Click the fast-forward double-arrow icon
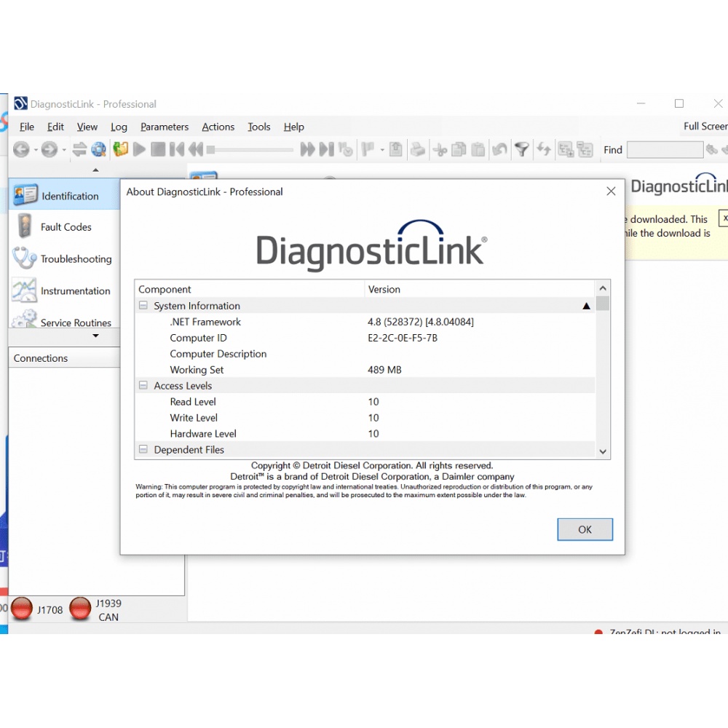 click(307, 149)
